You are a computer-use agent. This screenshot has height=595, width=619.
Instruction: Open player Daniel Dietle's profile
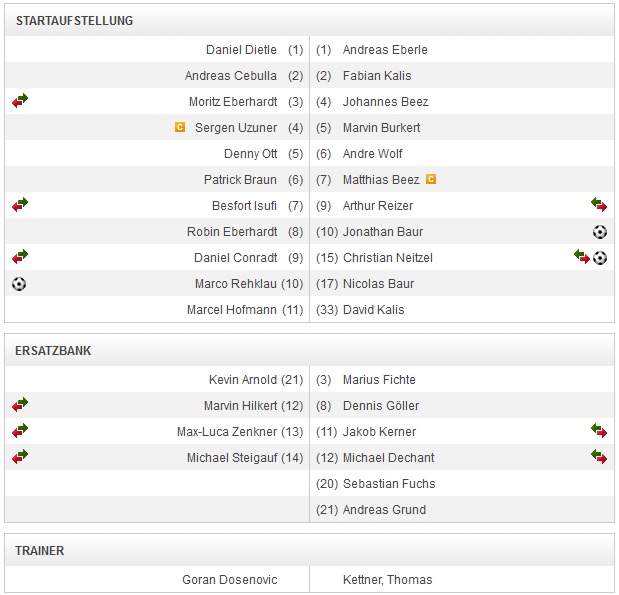(x=241, y=49)
